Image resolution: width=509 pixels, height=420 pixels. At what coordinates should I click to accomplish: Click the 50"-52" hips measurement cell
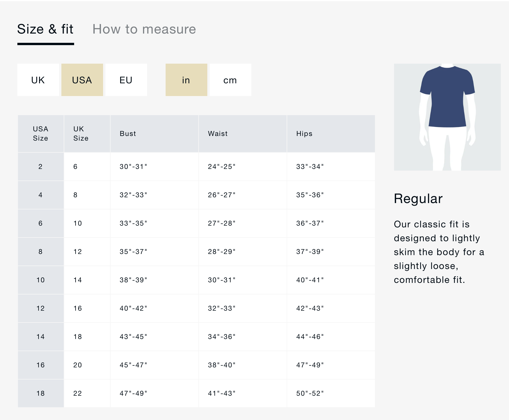point(310,393)
